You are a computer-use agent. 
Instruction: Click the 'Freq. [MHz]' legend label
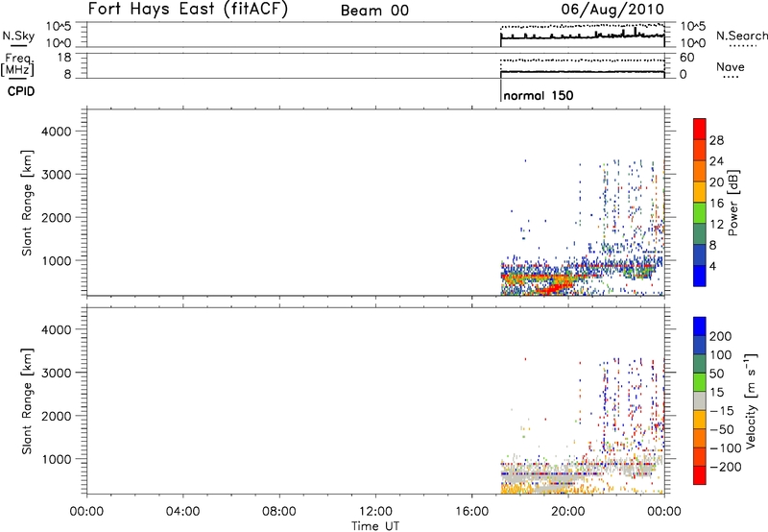[x=18, y=64]
